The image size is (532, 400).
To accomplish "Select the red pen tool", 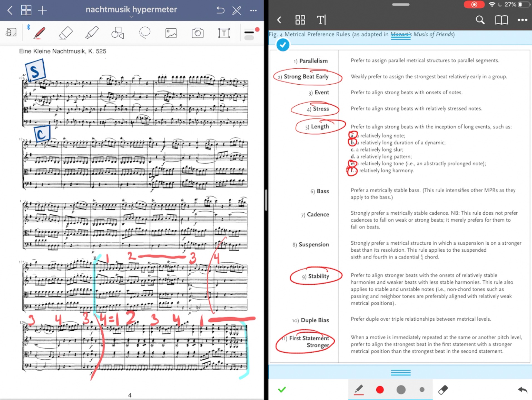I will click(x=39, y=33).
